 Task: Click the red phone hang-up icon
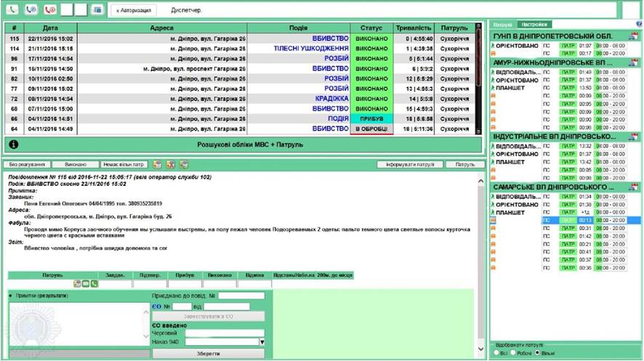(50, 9)
